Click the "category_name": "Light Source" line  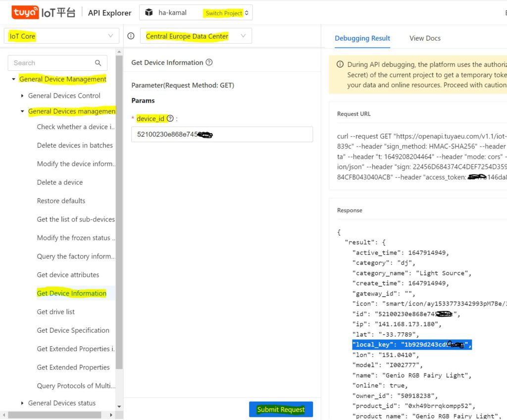click(412, 273)
